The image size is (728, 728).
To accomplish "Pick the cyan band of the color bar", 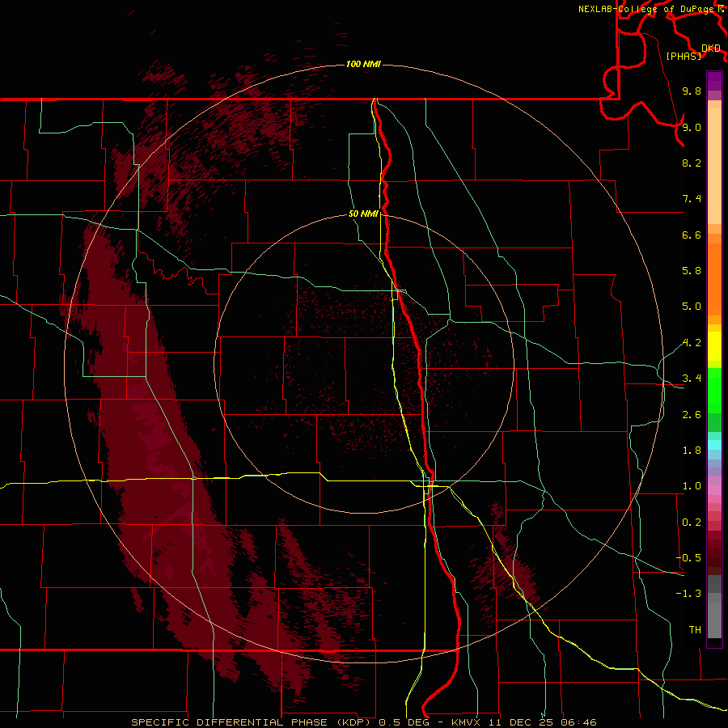I will point(714,445).
